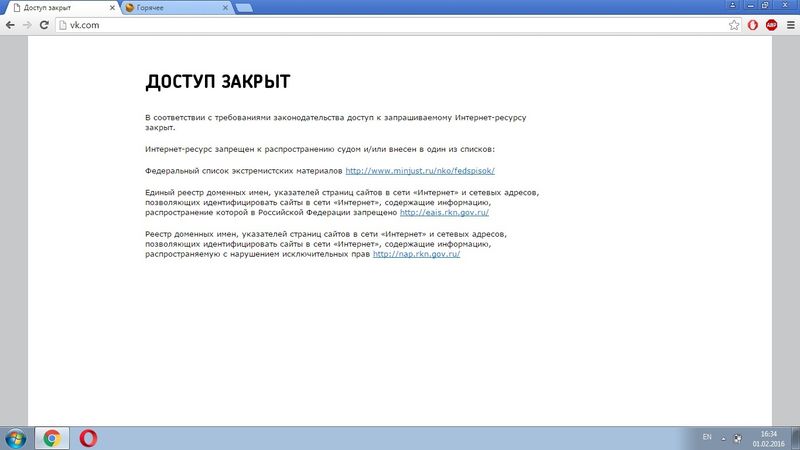Reload the vk.com page
The image size is (800, 450).
coord(44,23)
